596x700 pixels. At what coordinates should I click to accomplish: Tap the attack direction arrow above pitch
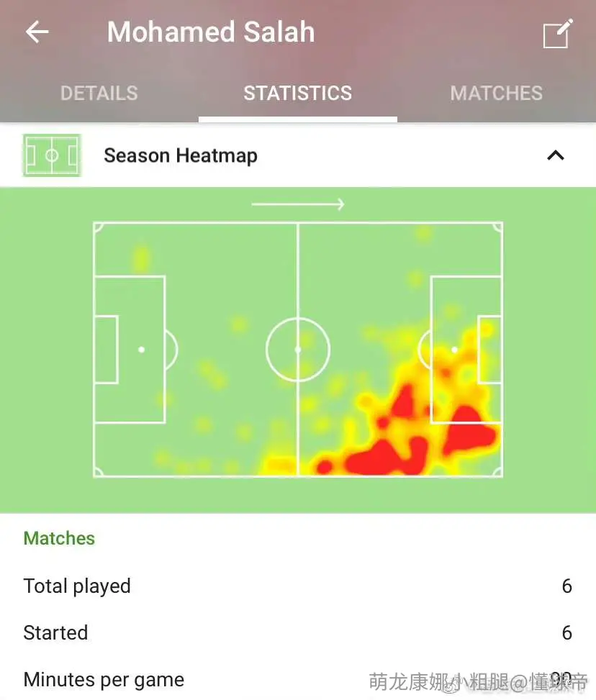298,204
